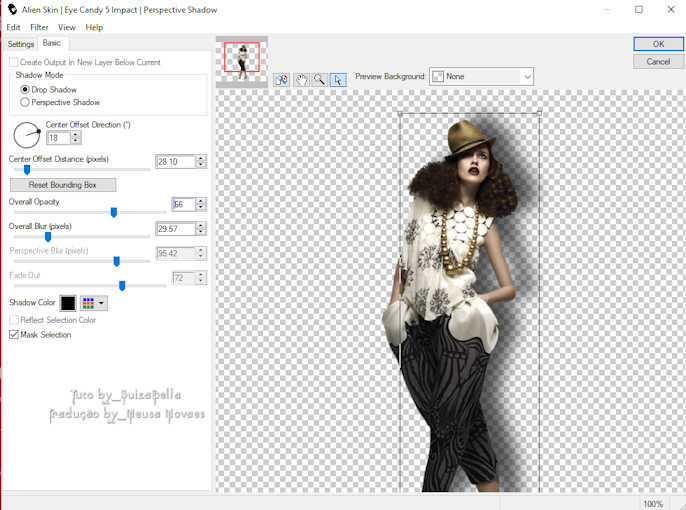Screen dimensions: 686x510
Task: Open the View menu
Action: [x=67, y=27]
